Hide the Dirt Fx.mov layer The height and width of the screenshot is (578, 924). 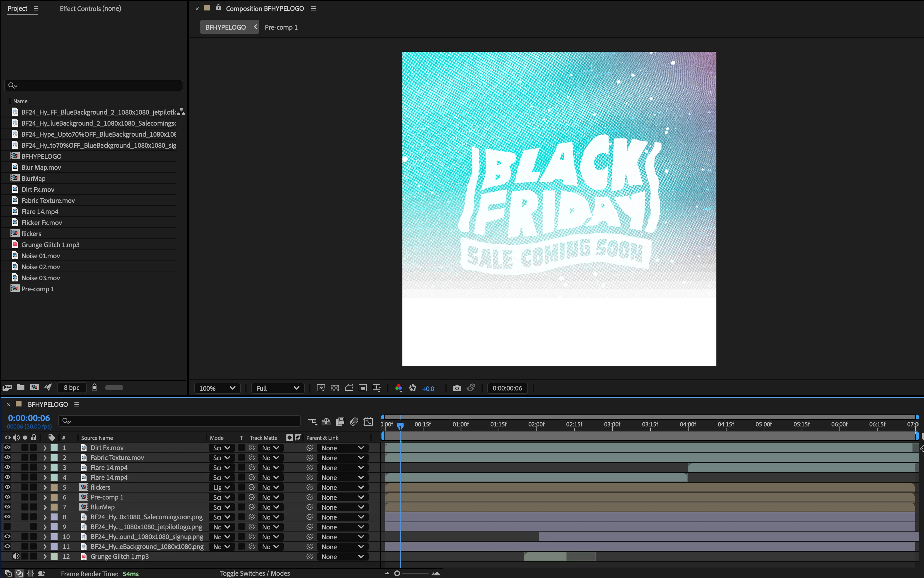[x=7, y=448]
